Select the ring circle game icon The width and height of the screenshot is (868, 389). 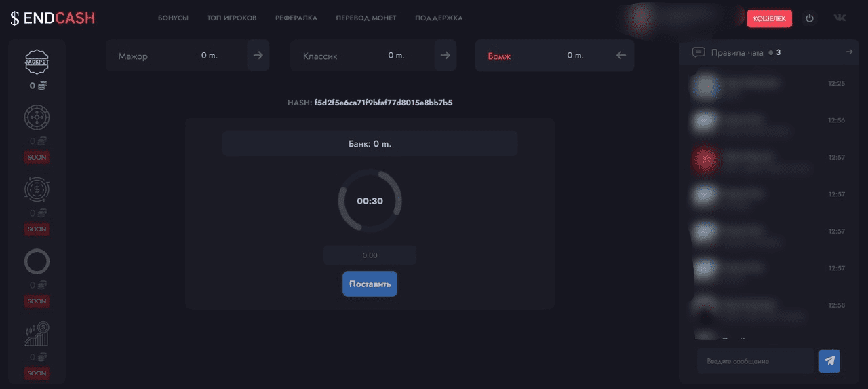(37, 261)
